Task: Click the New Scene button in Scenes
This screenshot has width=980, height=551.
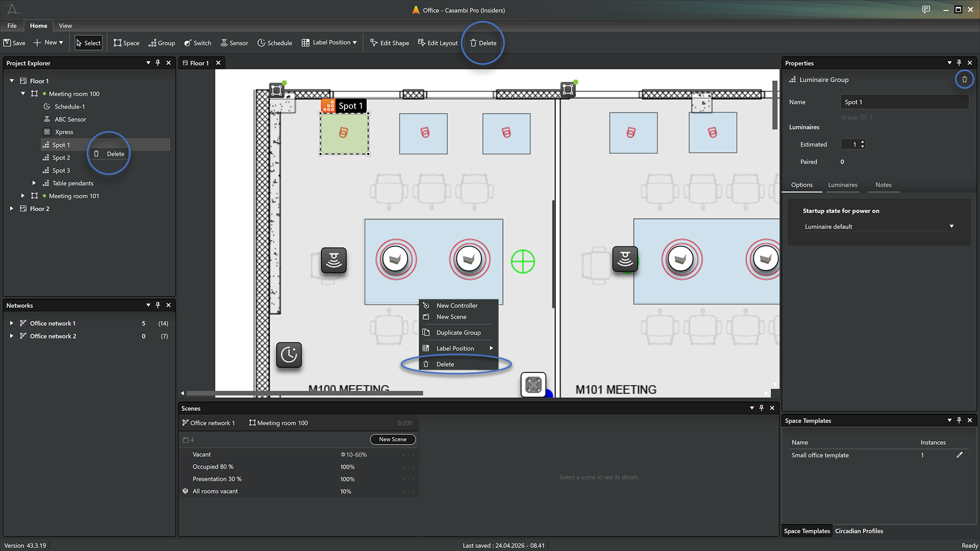Action: click(x=393, y=439)
